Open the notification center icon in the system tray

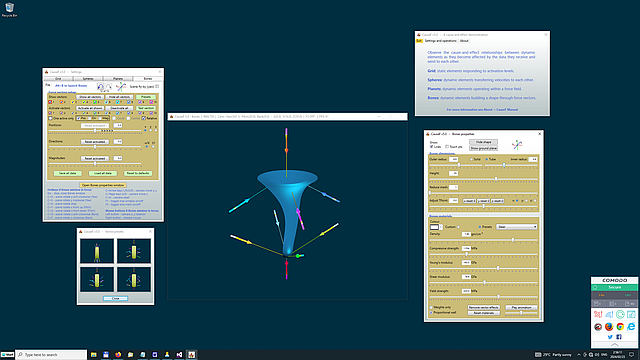[631, 355]
